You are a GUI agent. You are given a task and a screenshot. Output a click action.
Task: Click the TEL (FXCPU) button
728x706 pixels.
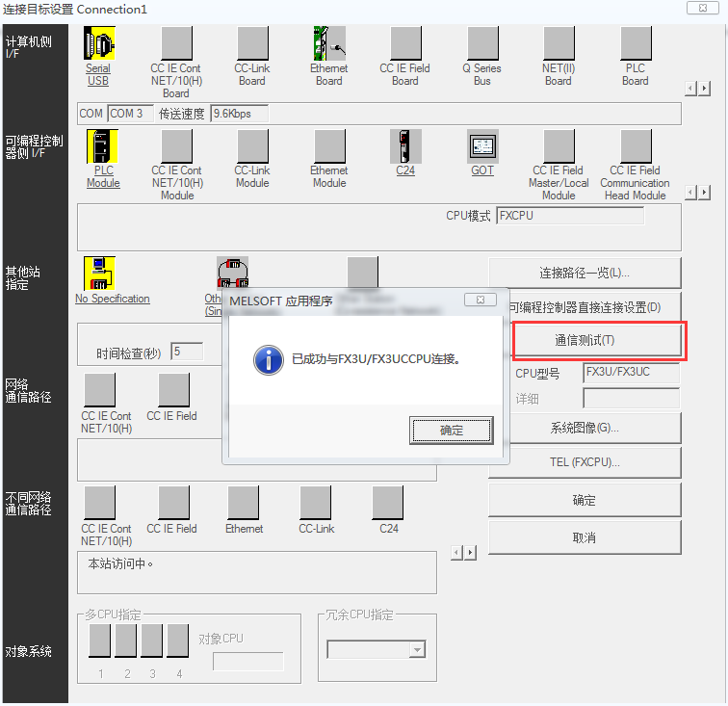pyautogui.click(x=585, y=462)
